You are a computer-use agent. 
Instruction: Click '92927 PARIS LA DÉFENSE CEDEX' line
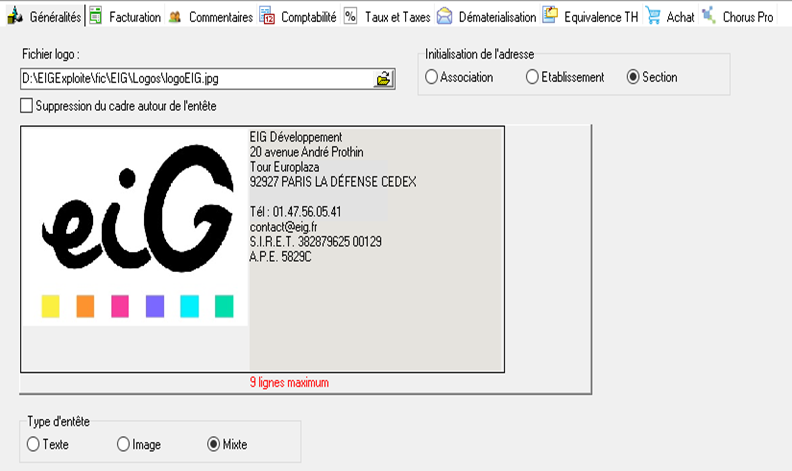click(333, 182)
